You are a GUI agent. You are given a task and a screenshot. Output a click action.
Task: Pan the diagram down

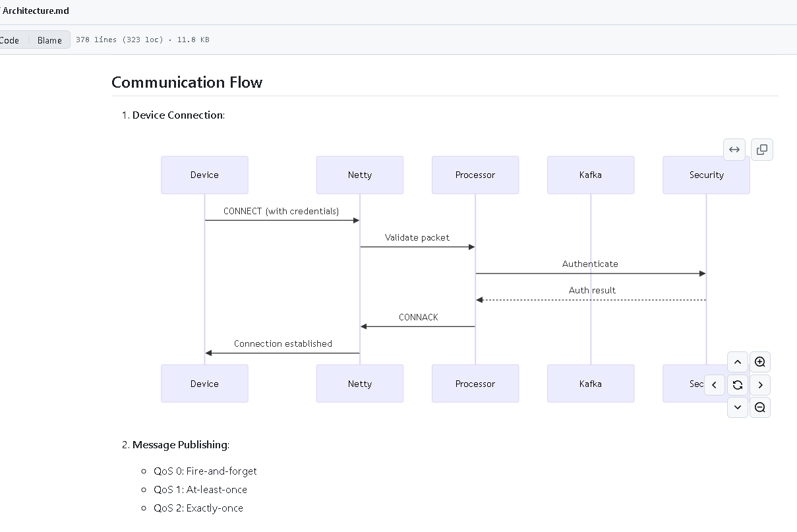click(x=738, y=407)
